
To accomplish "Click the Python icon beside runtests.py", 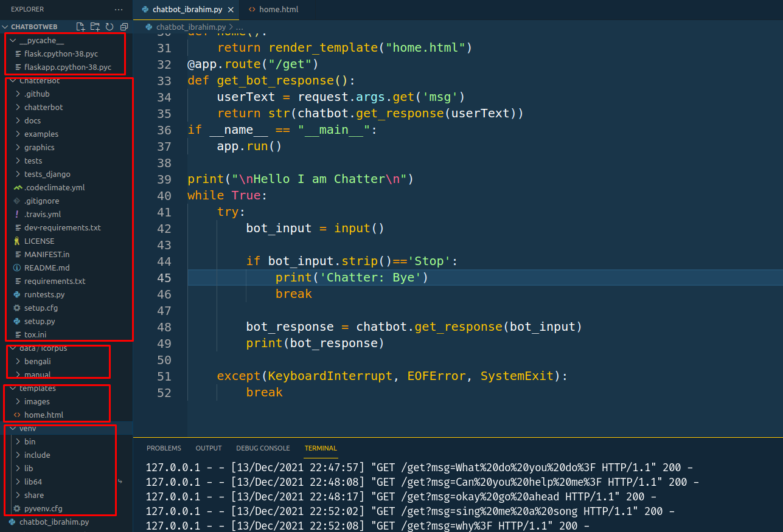I will pos(17,294).
